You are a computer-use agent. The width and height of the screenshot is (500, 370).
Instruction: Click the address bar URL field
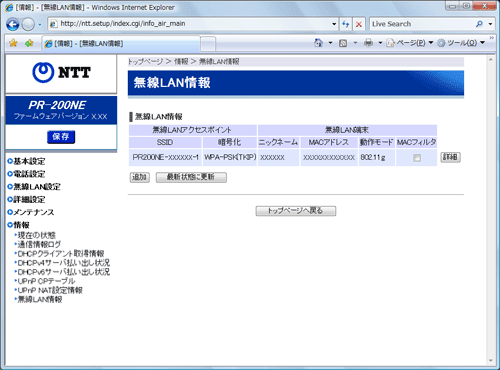(190, 24)
